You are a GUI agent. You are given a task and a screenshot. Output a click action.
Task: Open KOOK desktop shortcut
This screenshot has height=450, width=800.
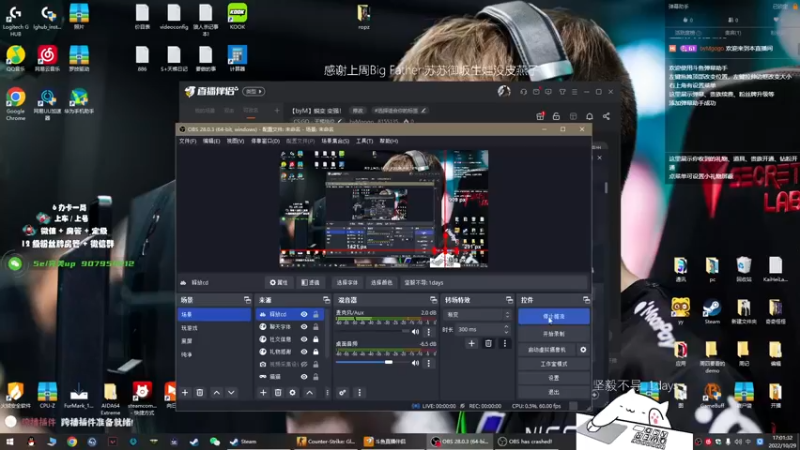pyautogui.click(x=237, y=16)
